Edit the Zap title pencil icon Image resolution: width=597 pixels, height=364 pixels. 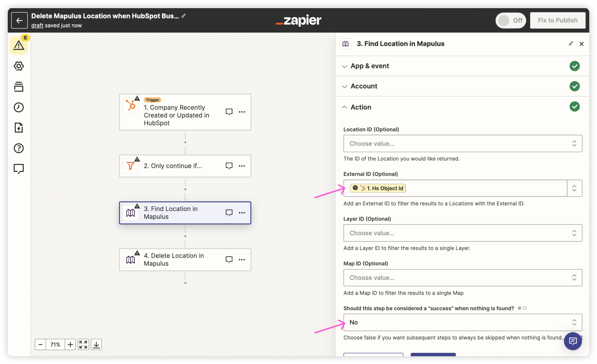[184, 16]
